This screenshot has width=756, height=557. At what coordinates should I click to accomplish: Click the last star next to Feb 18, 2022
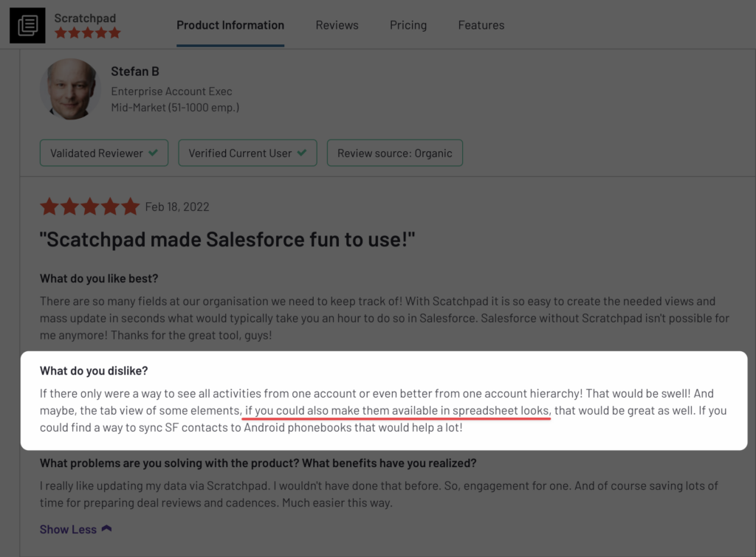click(130, 206)
